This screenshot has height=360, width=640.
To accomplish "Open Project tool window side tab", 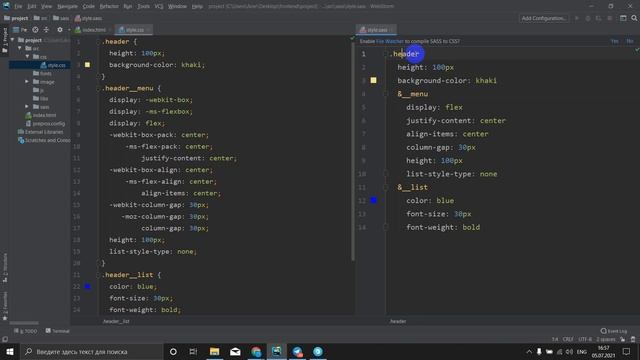I will click(5, 39).
